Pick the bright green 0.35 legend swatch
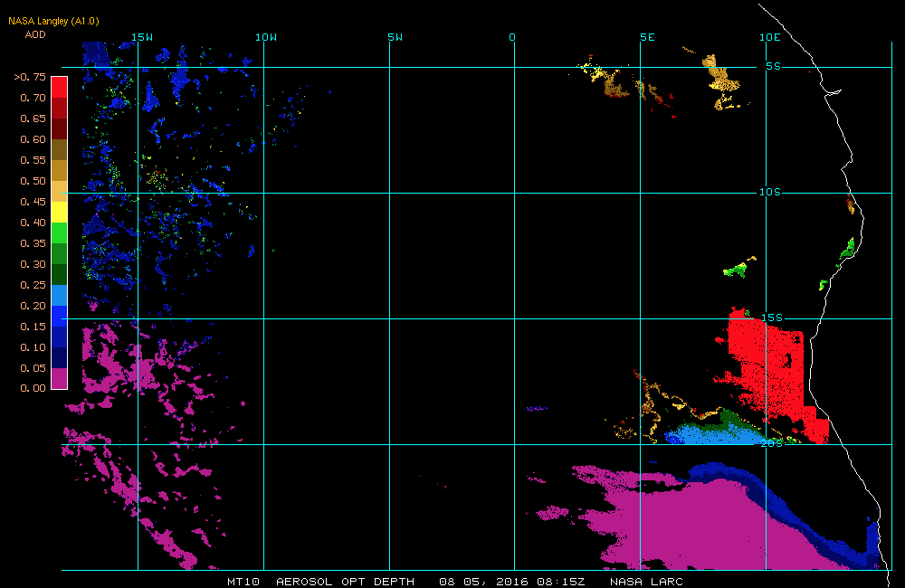The image size is (905, 588). (x=60, y=232)
